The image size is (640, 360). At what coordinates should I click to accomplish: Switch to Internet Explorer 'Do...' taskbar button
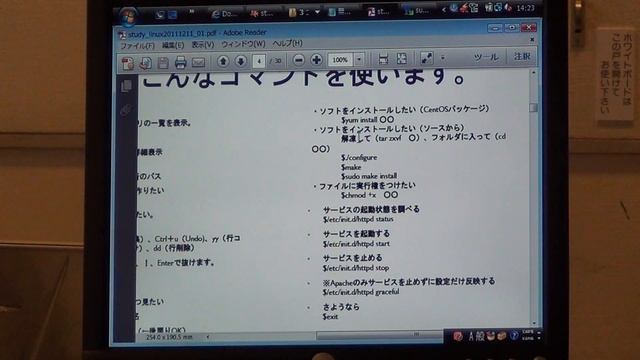(x=225, y=13)
